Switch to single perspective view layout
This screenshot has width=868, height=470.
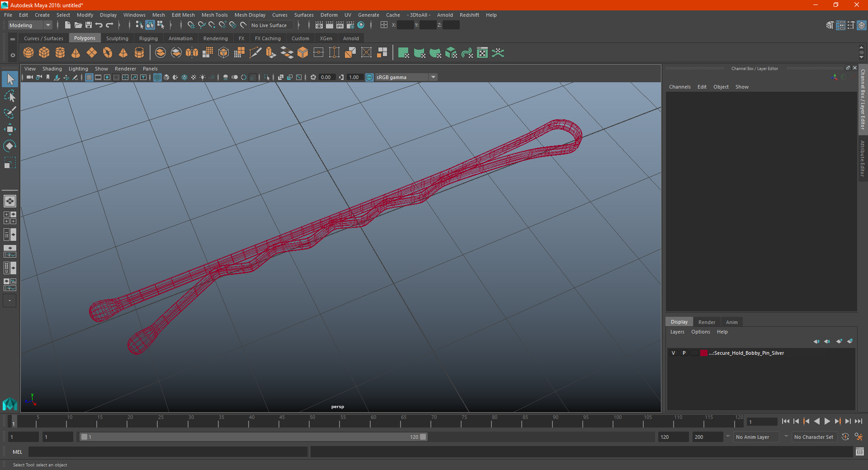[x=9, y=201]
